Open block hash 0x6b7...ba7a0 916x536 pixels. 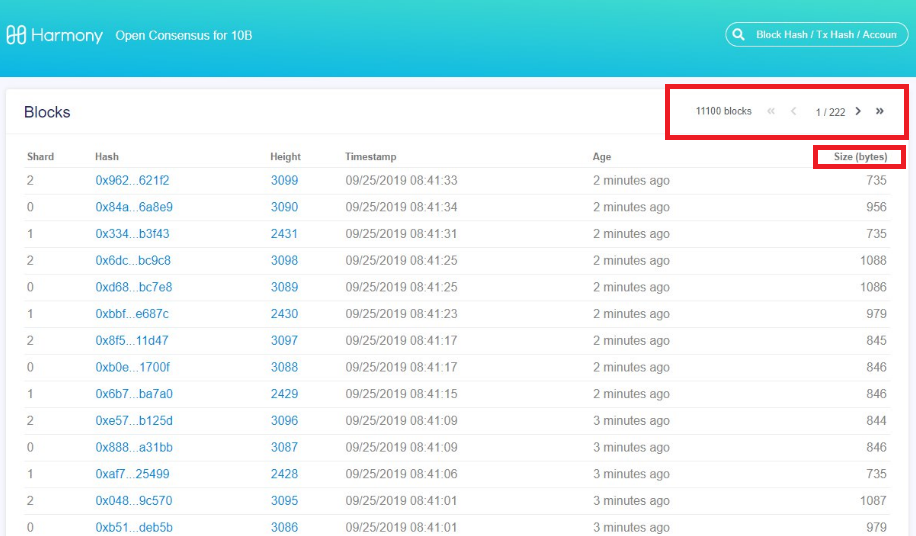click(x=134, y=394)
